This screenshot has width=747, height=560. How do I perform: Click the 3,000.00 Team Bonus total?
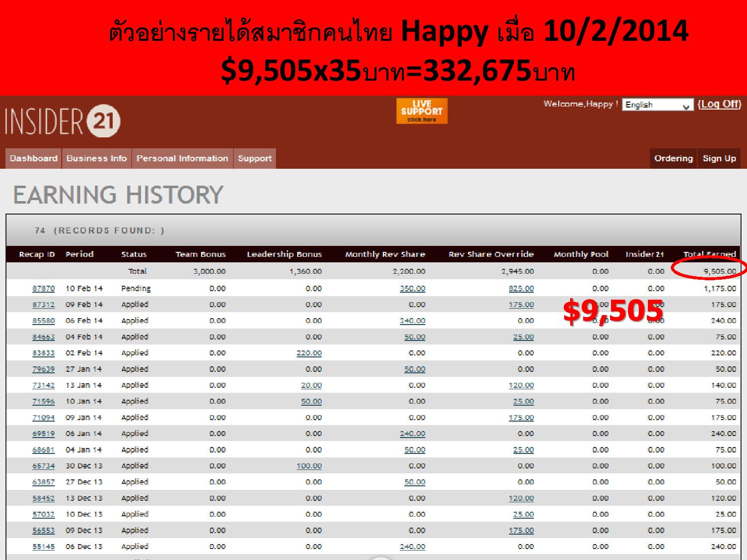(x=210, y=271)
